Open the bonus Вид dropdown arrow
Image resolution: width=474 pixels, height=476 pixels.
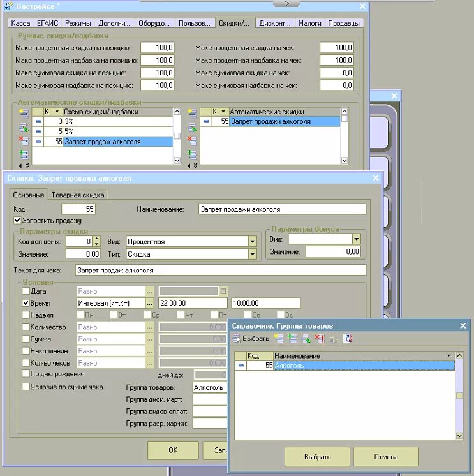[357, 239]
